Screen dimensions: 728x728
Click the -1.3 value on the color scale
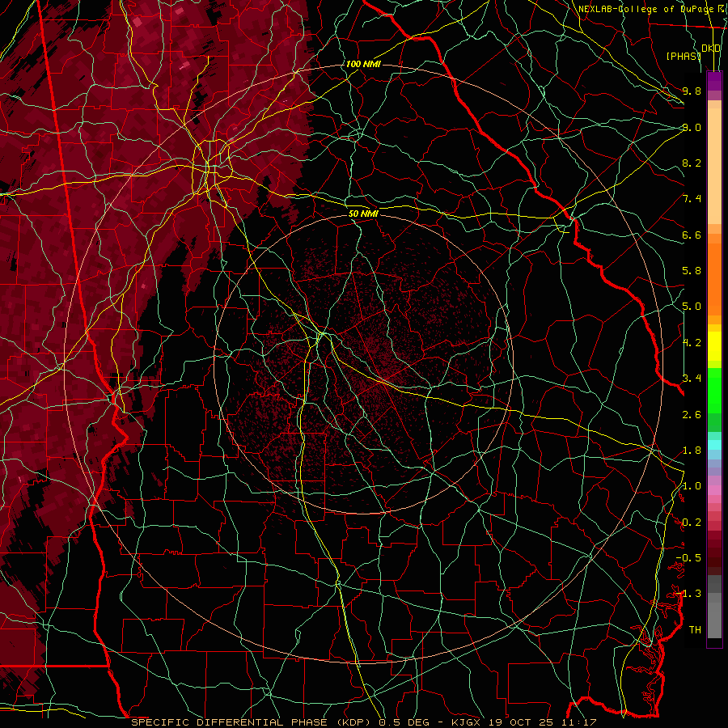[688, 594]
